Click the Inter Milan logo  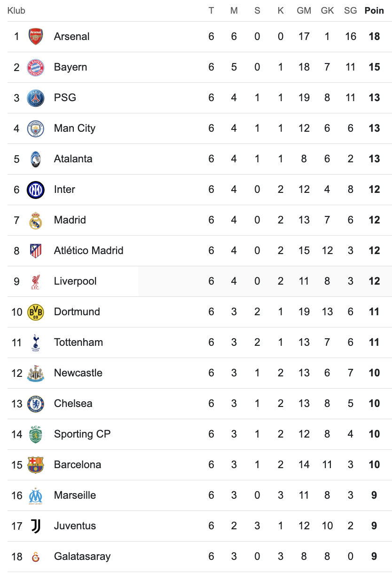36,190
